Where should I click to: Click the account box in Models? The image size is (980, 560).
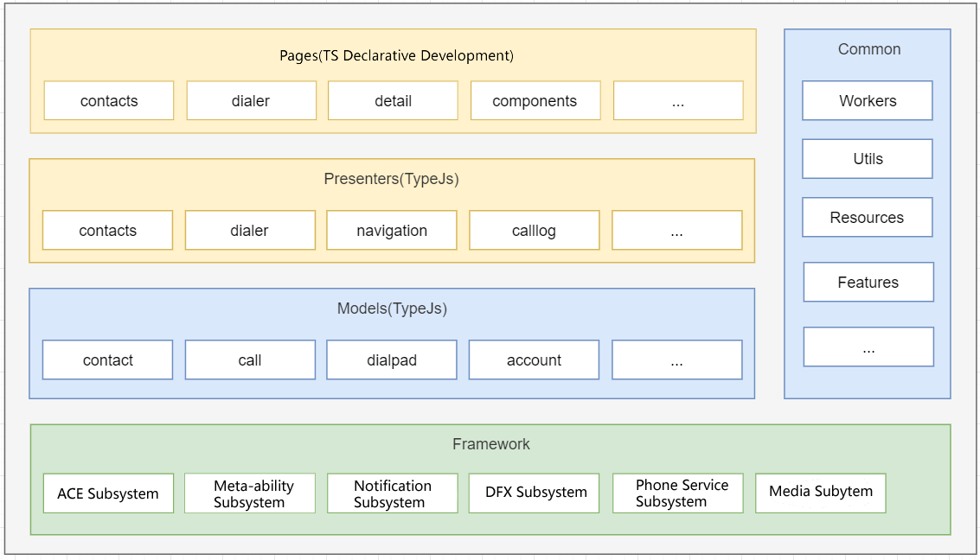click(534, 360)
